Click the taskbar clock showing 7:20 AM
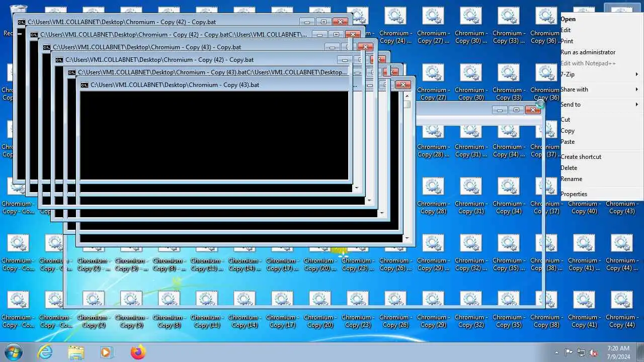This screenshot has height=362, width=644. [x=618, y=352]
